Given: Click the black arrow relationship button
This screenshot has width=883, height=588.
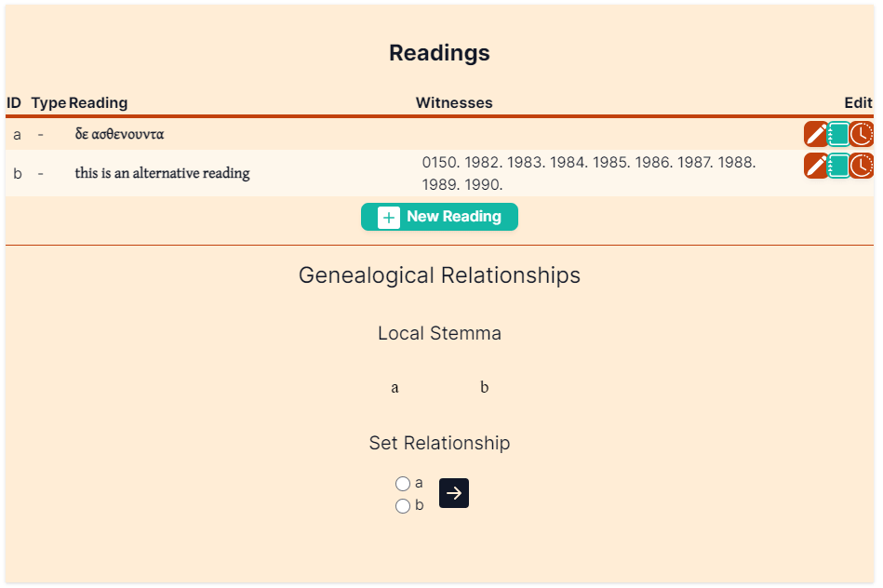Looking at the screenshot, I should [x=454, y=493].
